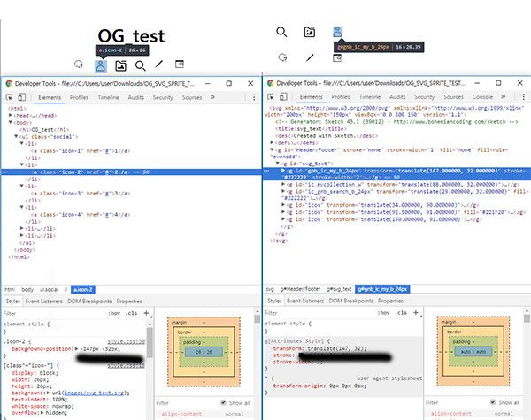Select a class icon-1 element row

tap(81, 151)
